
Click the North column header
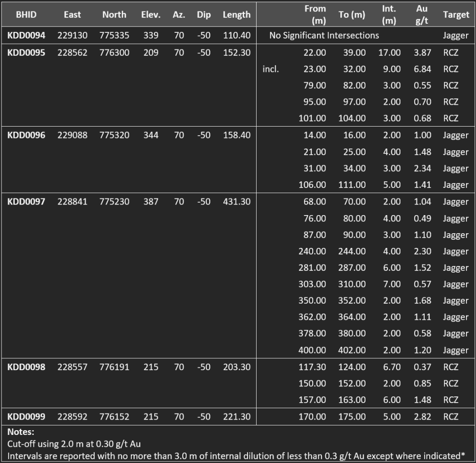[114, 15]
